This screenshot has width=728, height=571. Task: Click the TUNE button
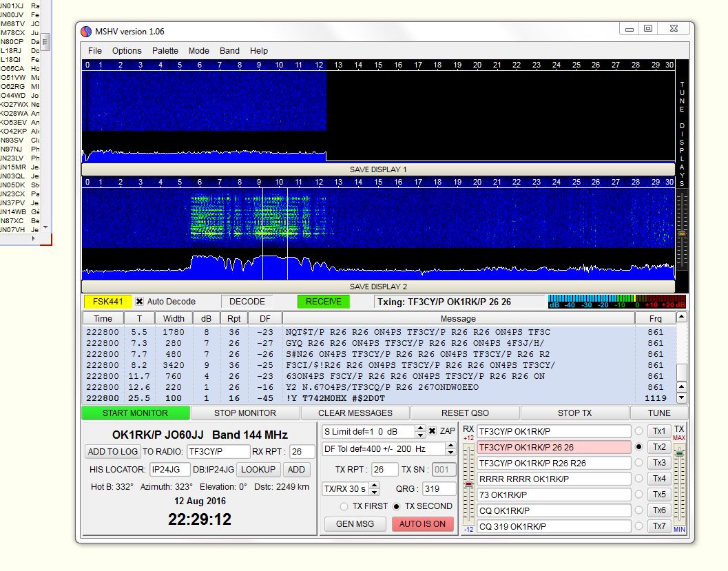pos(659,413)
